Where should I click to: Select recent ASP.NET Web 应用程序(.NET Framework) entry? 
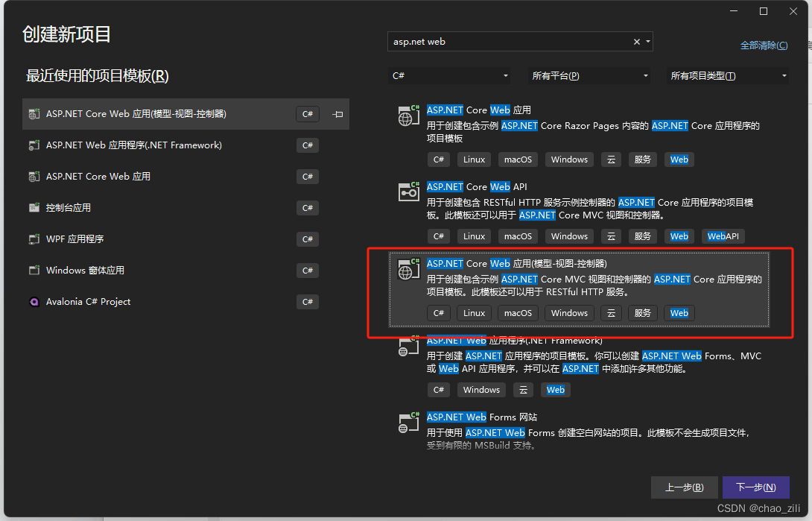coord(185,145)
